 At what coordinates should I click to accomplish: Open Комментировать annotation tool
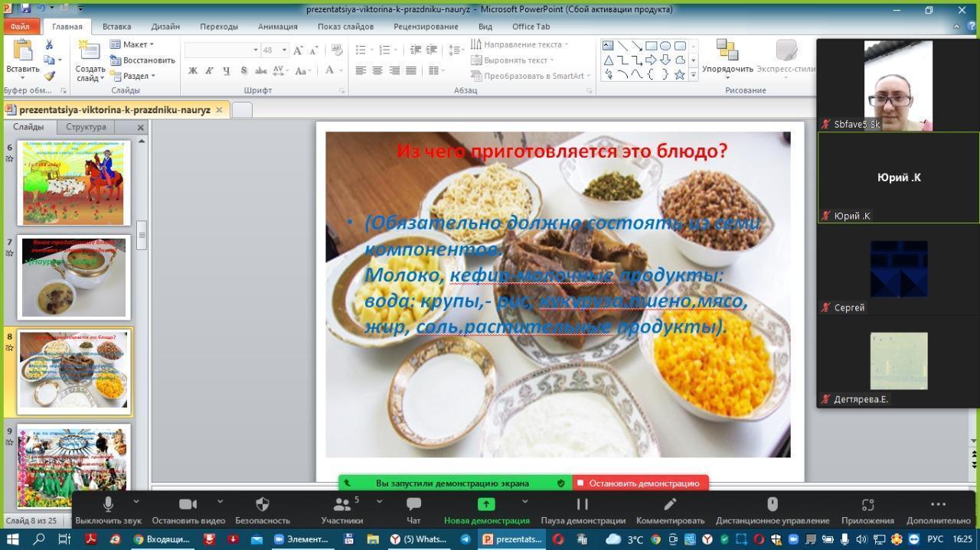(670, 504)
